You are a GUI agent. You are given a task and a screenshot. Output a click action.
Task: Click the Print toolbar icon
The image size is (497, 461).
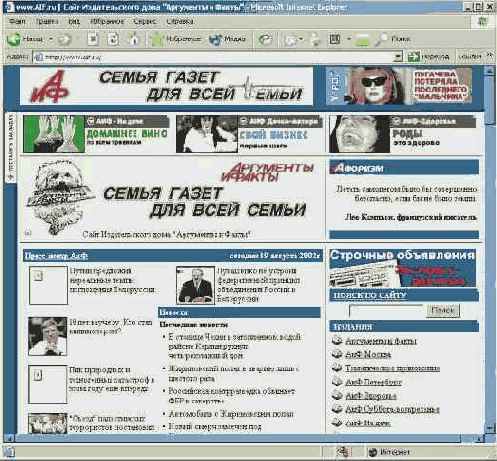315,39
